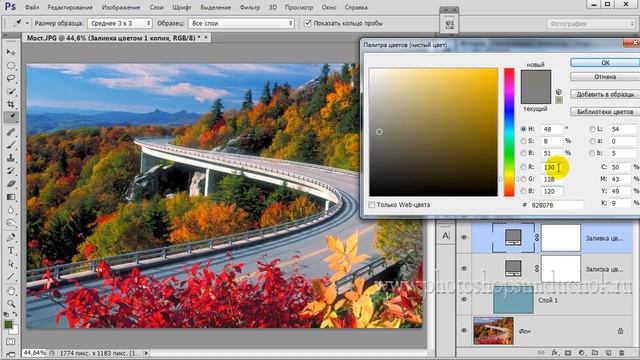Image resolution: width=640 pixels, height=360 pixels.
Task: Select the L lightness radio button
Action: point(592,129)
